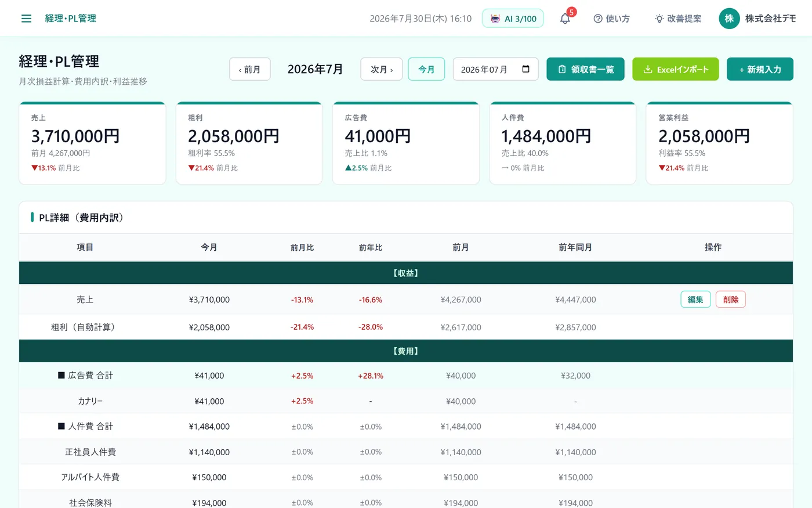Screen dimensions: 812x508
Task: Select the 営業利益 summary card
Action: pyautogui.click(x=719, y=143)
